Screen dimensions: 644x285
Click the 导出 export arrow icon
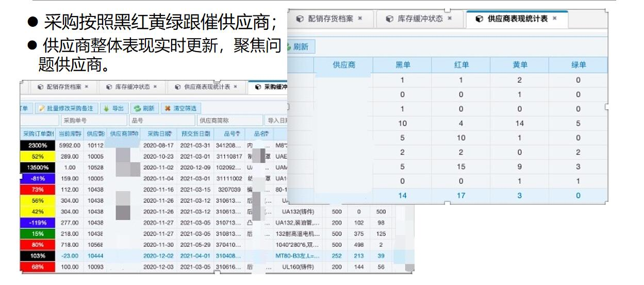106,109
